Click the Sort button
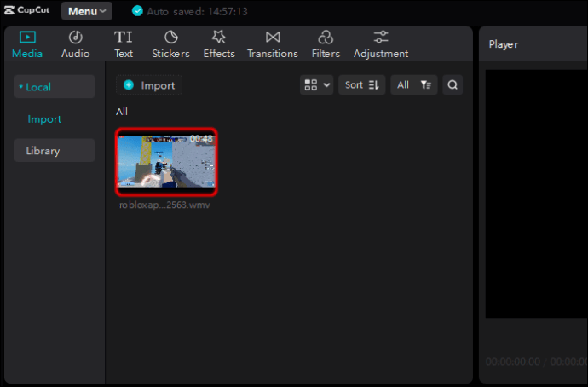Screen dimensions: 588x387 pos(362,85)
